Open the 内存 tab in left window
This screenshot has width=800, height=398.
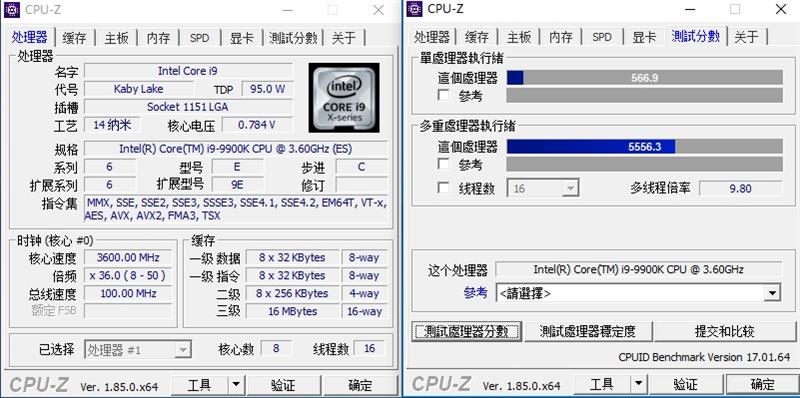pos(158,38)
